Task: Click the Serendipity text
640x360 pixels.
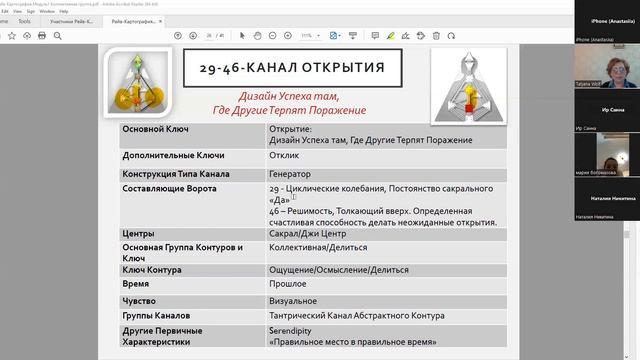Action: (x=290, y=331)
